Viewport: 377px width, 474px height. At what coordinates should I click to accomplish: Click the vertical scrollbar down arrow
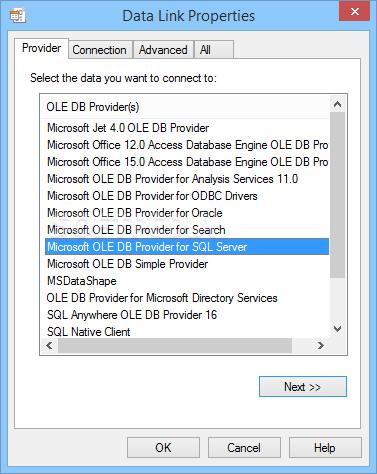[338, 329]
